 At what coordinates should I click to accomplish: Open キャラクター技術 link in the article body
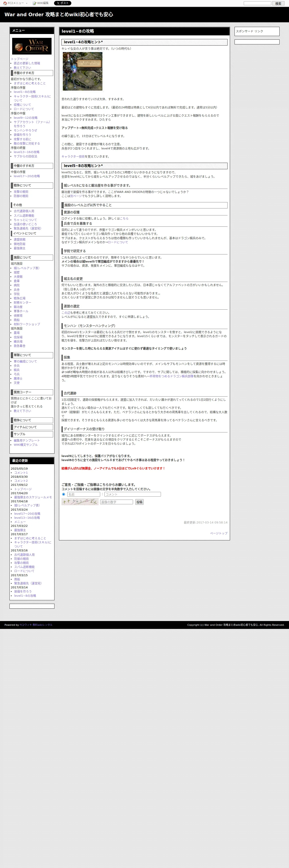click(73, 157)
